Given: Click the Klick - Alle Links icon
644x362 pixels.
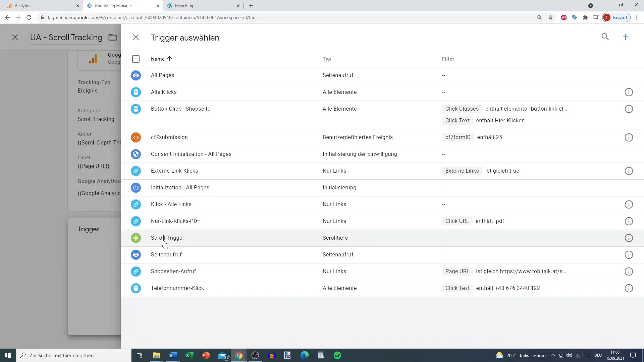Looking at the screenshot, I should click(136, 204).
